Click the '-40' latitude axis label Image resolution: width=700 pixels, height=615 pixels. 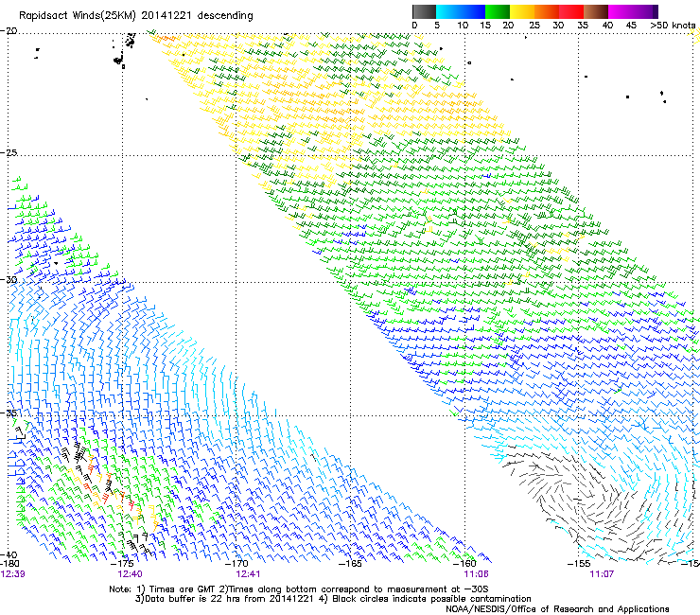(x=9, y=554)
